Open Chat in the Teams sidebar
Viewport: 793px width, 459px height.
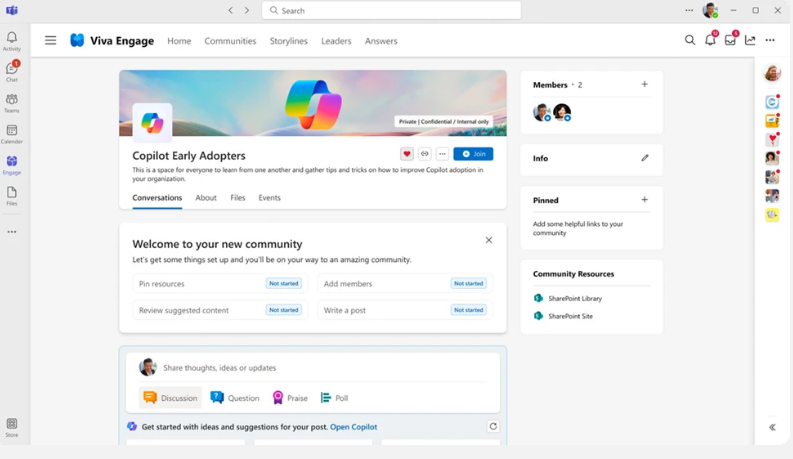click(x=12, y=71)
